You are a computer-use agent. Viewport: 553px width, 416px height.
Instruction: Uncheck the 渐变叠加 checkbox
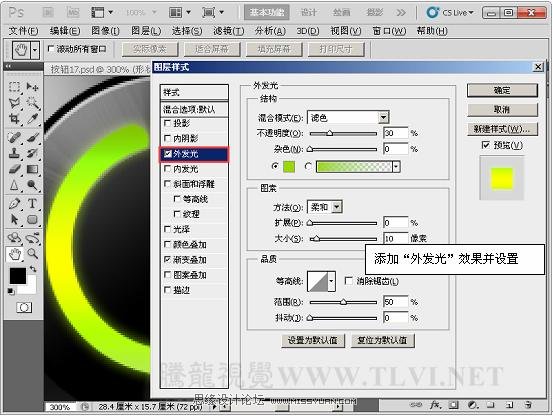(x=168, y=259)
